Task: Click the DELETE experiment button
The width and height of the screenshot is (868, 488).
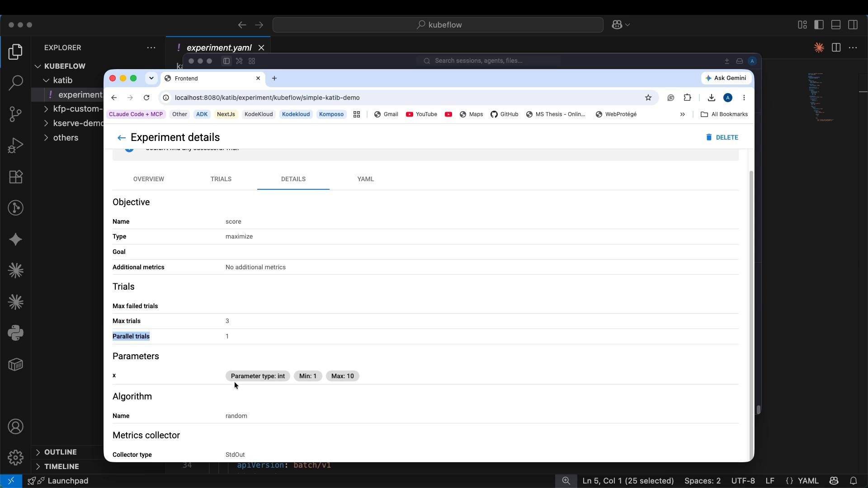Action: (722, 137)
